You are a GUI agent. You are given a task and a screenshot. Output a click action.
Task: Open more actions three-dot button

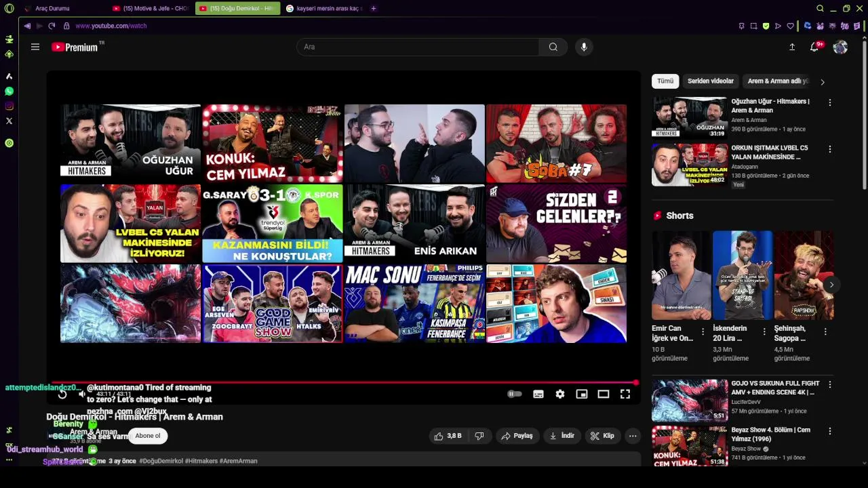[x=633, y=436]
